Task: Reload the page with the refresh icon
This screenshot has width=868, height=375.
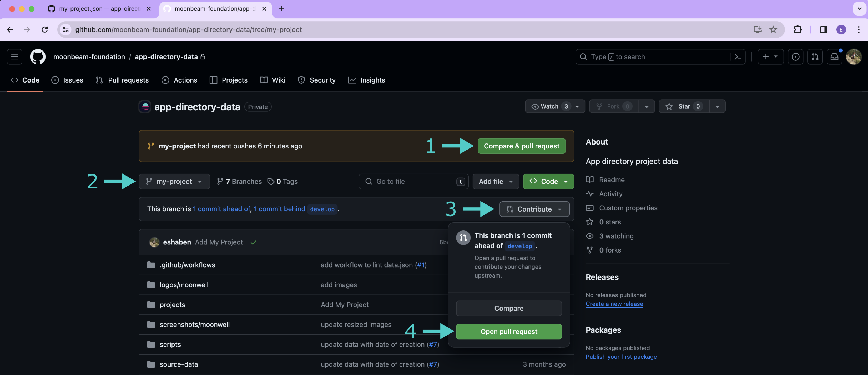Action: pyautogui.click(x=44, y=30)
